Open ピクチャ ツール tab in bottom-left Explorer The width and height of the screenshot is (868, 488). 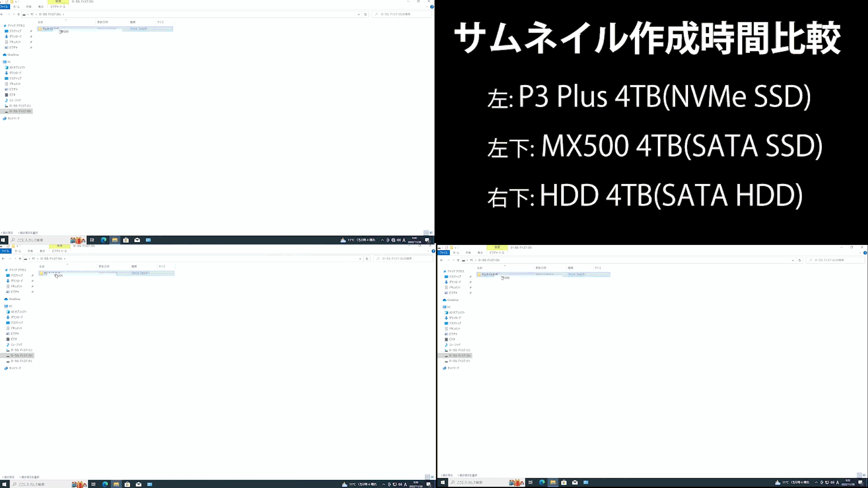pyautogui.click(x=59, y=251)
